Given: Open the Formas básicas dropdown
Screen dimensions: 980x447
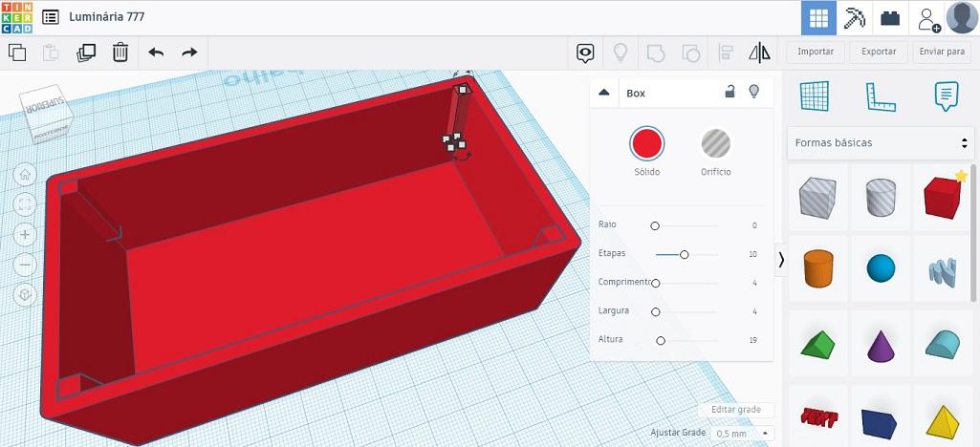Looking at the screenshot, I should tap(880, 143).
